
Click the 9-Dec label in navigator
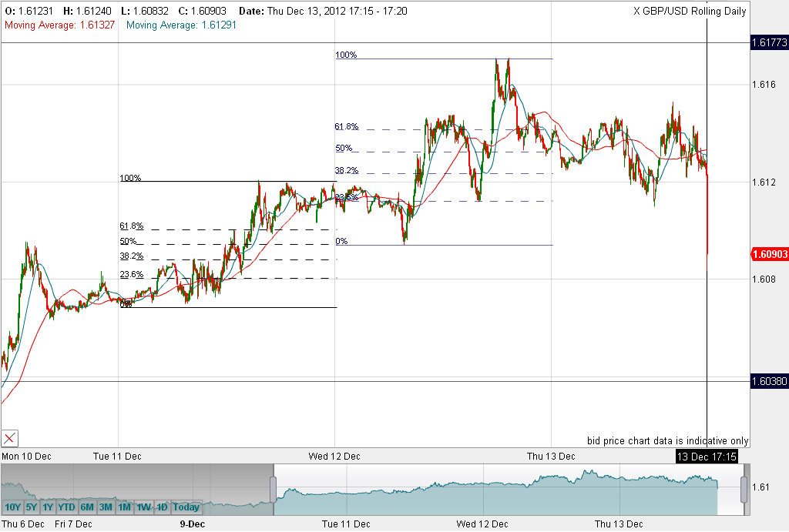tap(192, 524)
